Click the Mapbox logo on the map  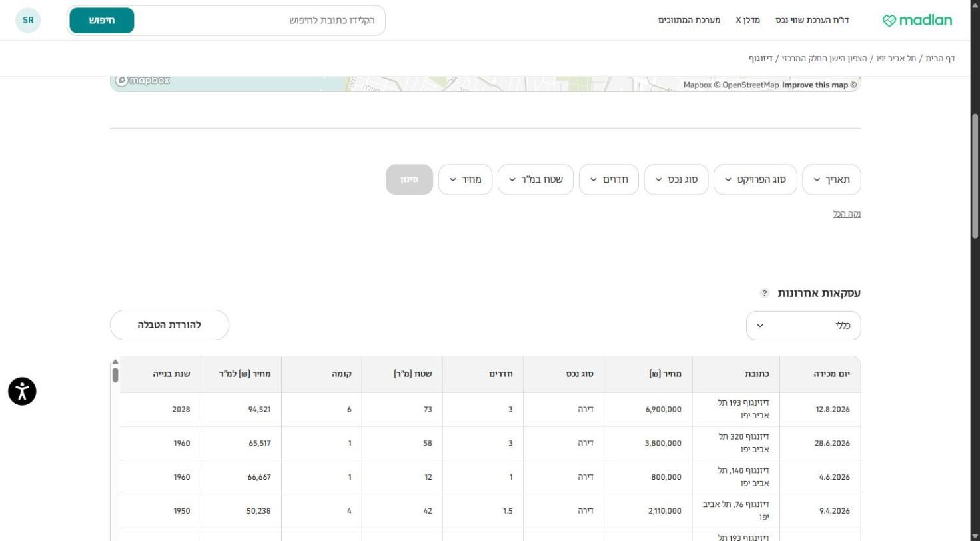(143, 81)
